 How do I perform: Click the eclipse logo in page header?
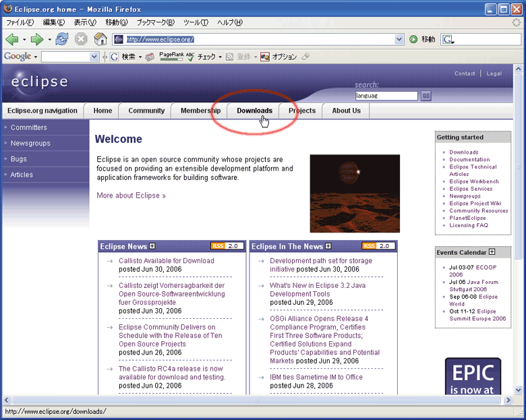click(x=40, y=81)
